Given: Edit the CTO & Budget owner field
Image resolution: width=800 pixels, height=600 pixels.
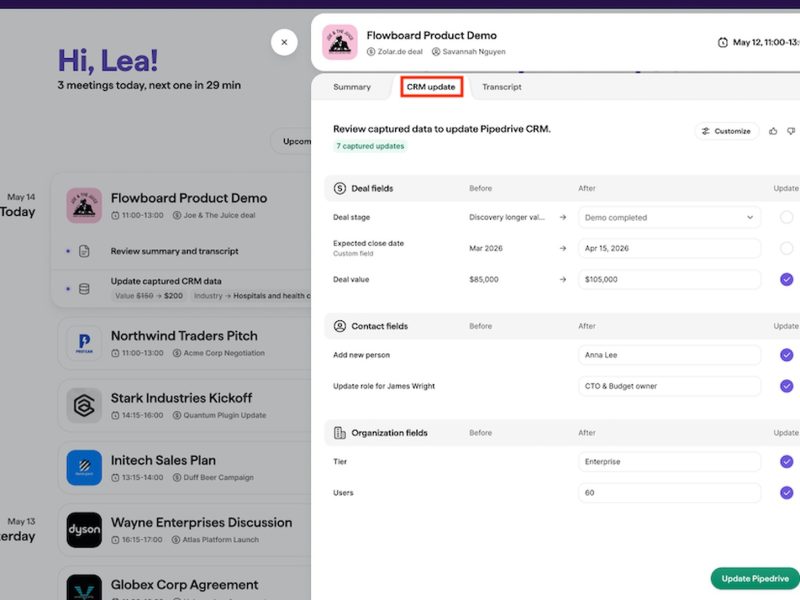Looking at the screenshot, I should [x=669, y=386].
